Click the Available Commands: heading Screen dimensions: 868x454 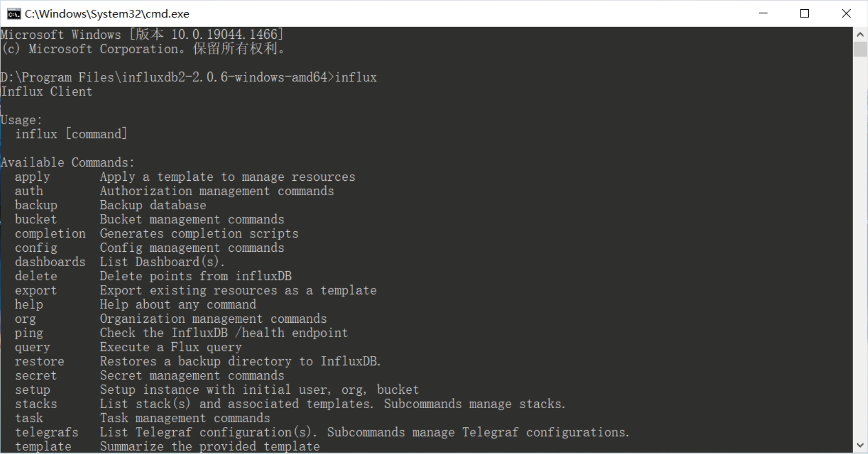point(67,163)
